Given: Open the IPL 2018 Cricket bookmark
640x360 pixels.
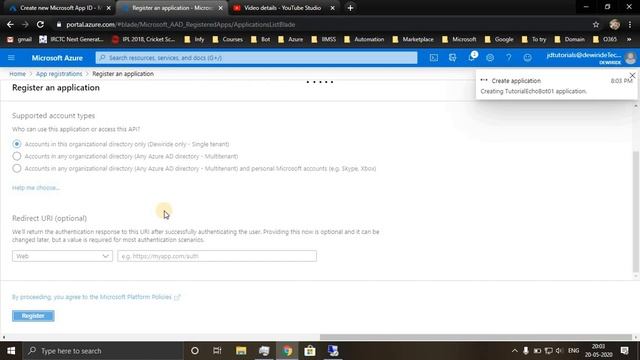Looking at the screenshot, I should tap(143, 40).
